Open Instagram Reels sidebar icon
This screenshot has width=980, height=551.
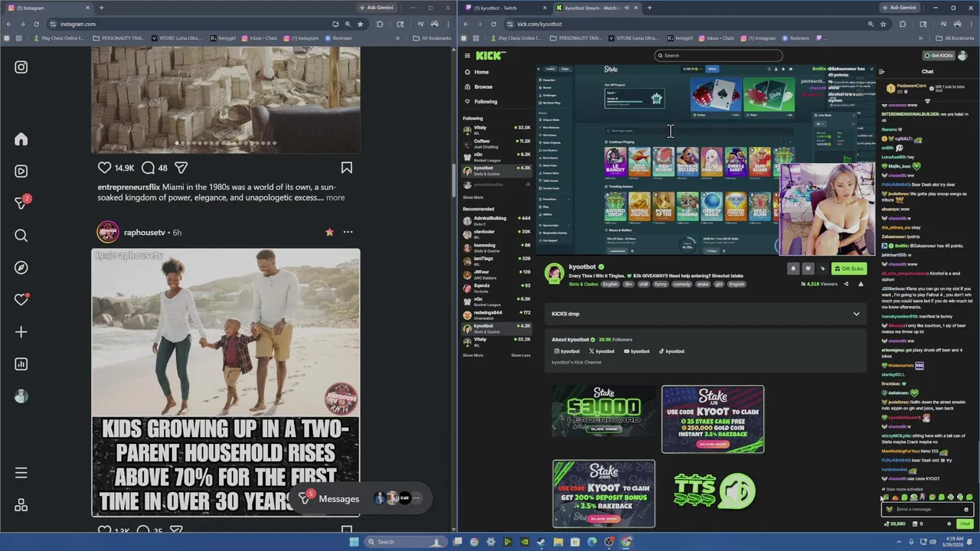coord(21,171)
